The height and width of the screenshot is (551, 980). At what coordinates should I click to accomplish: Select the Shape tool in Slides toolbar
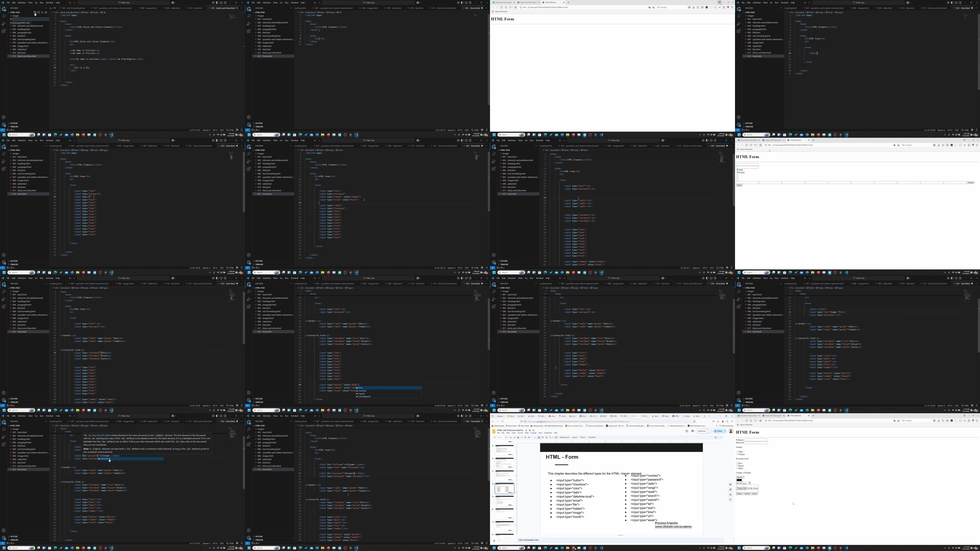tap(547, 437)
